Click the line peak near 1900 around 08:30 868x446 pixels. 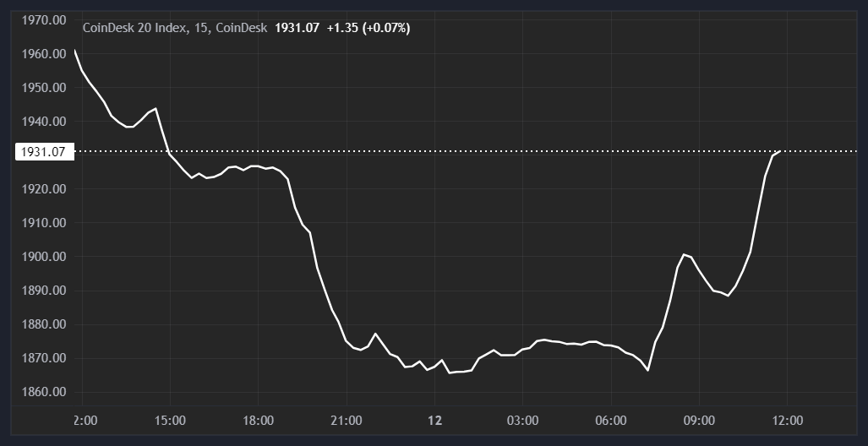pos(685,254)
